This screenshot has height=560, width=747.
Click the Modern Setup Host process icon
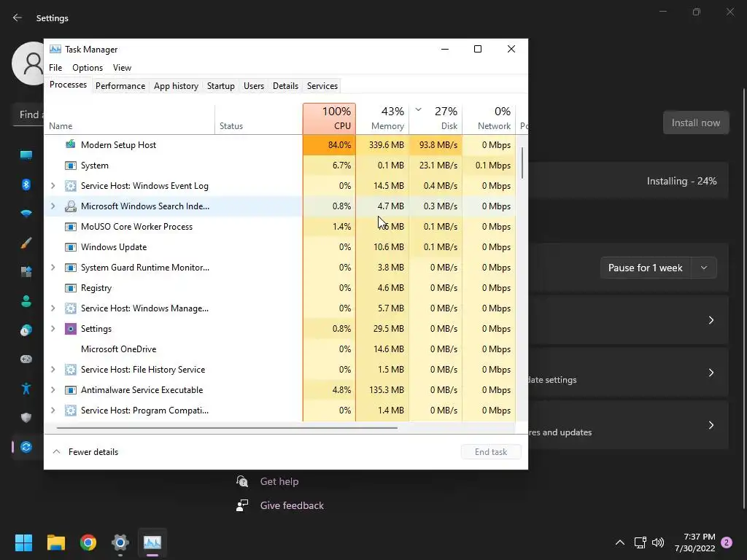click(71, 144)
